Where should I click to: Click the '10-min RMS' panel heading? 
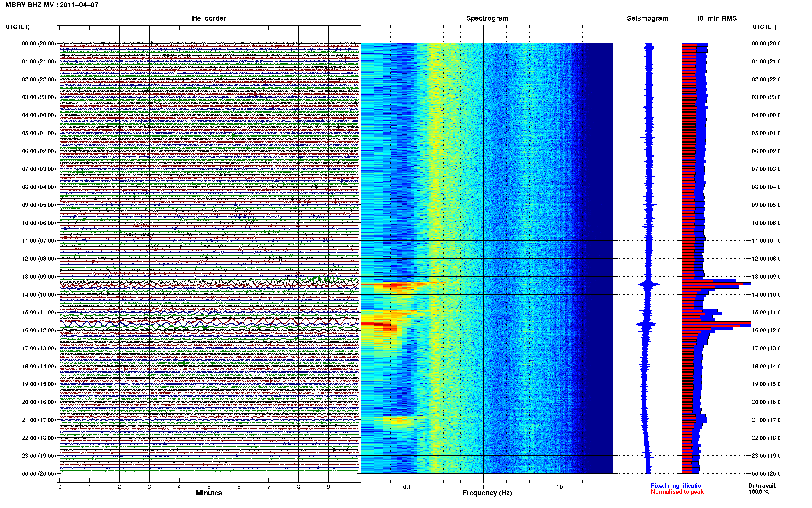click(x=716, y=18)
